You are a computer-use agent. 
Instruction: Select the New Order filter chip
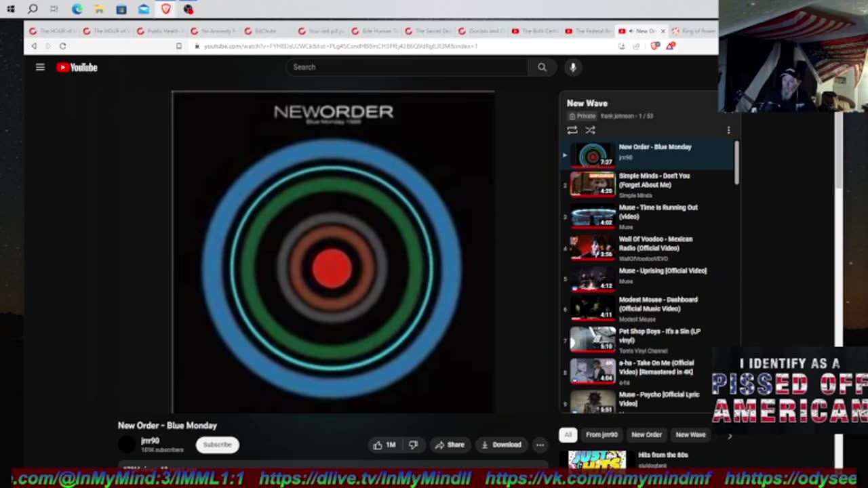coord(646,434)
